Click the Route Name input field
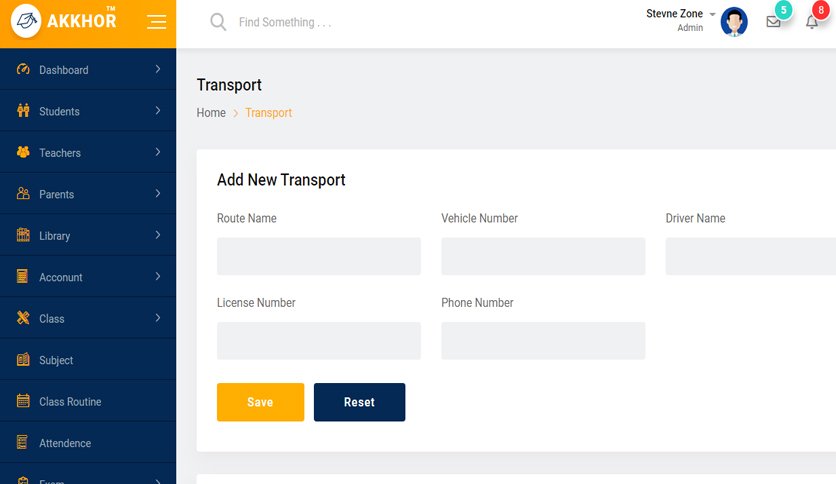The height and width of the screenshot is (484, 836). (x=319, y=256)
